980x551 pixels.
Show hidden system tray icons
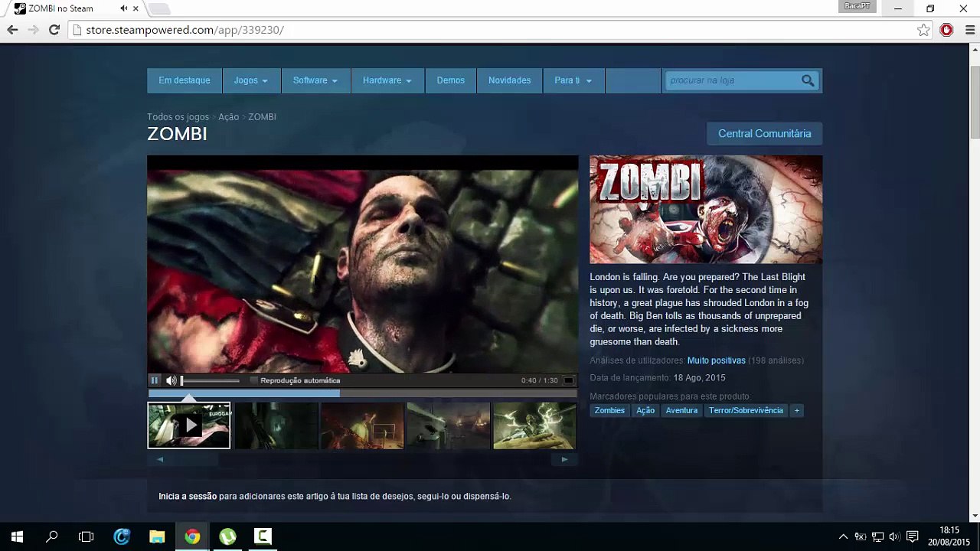click(843, 536)
